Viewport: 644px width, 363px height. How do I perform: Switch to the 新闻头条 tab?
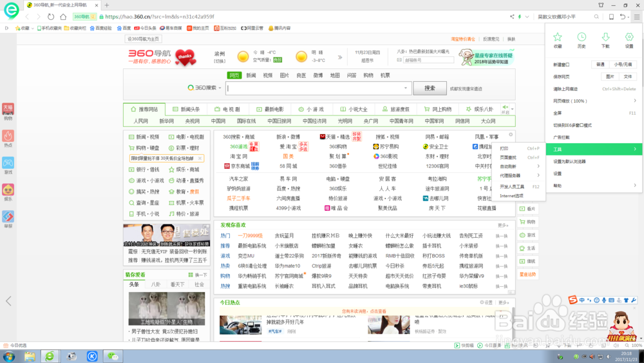click(186, 110)
